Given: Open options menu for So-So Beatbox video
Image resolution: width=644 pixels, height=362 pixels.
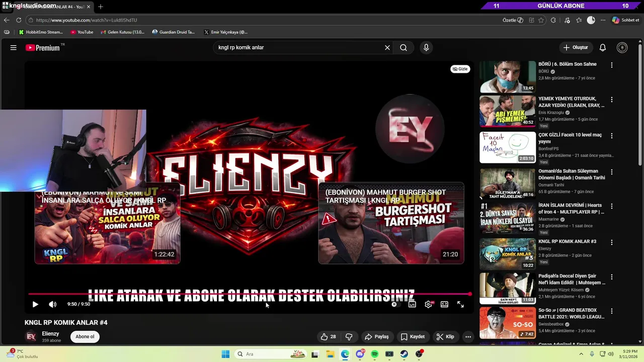Looking at the screenshot, I should [612, 312].
